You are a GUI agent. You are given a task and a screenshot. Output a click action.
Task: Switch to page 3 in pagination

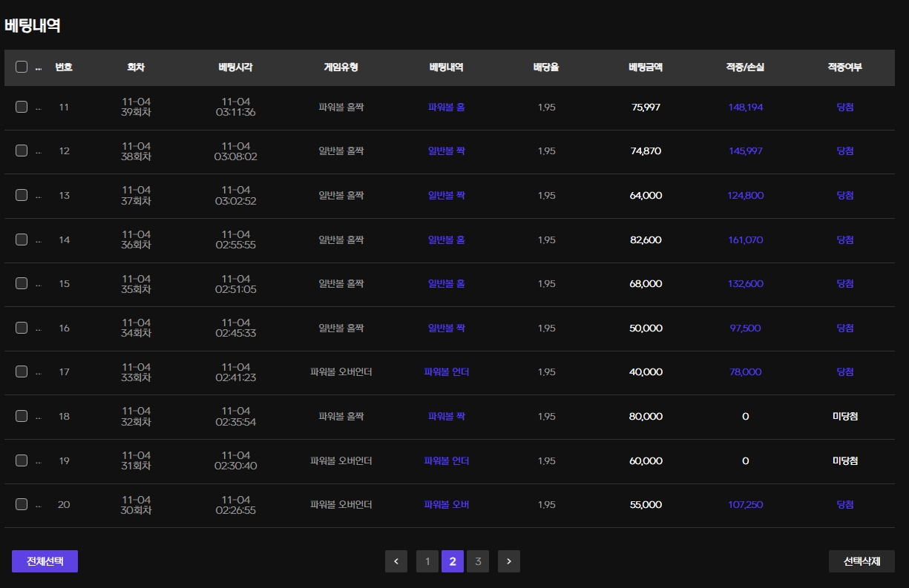[x=478, y=561]
